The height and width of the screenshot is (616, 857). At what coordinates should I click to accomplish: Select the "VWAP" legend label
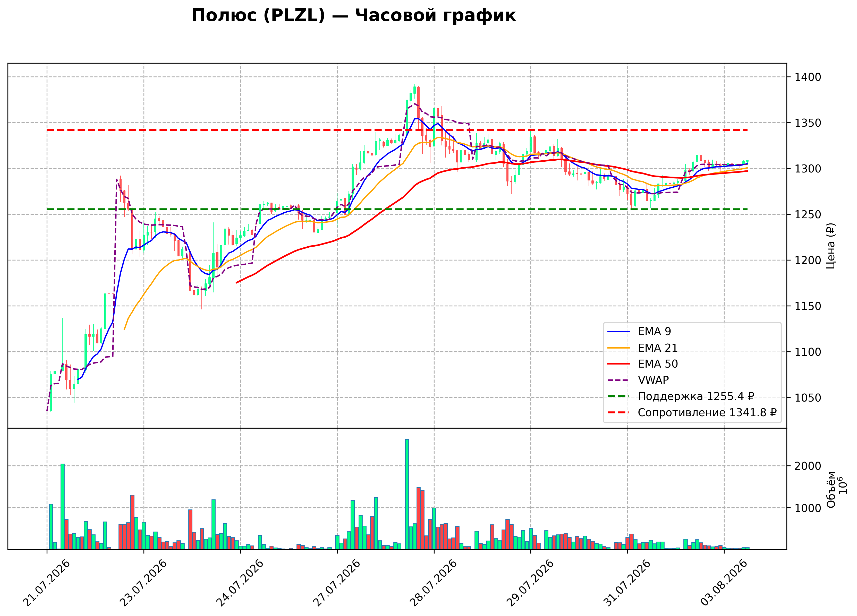653,380
